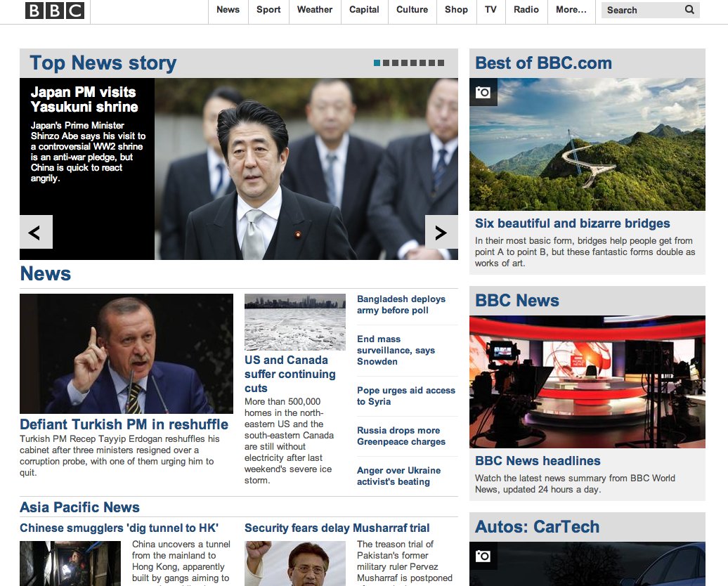Click the frozen lake skyline thumbnail
Image resolution: width=728 pixels, height=586 pixels.
(295, 322)
